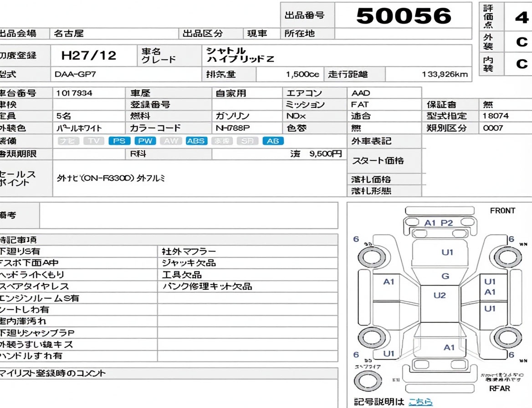Click the note パンク修理キット欠品
532x408 pixels.
point(207,286)
